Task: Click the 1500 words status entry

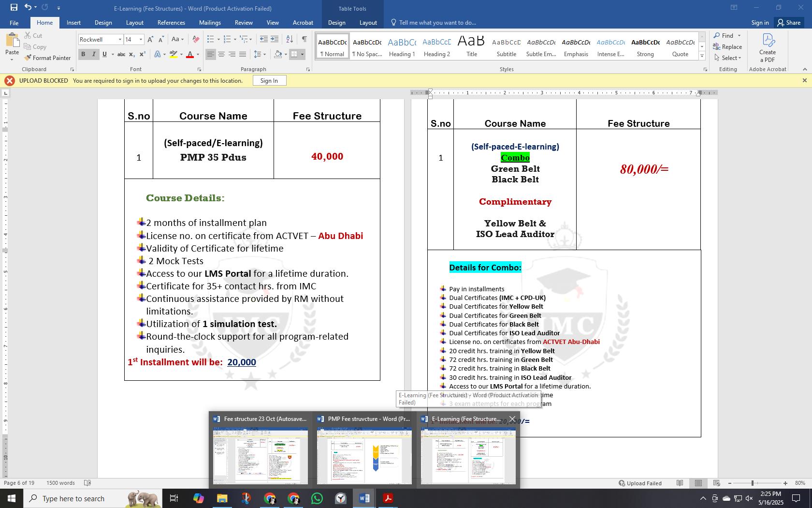Action: tap(60, 483)
